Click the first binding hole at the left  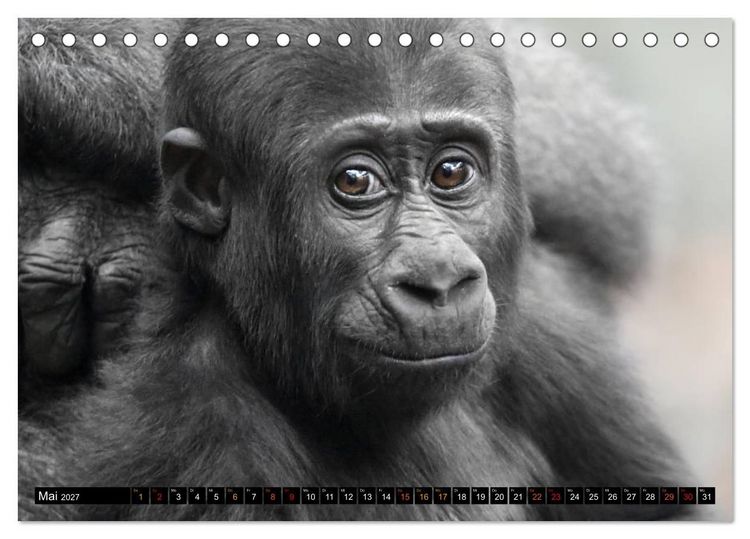[38, 40]
